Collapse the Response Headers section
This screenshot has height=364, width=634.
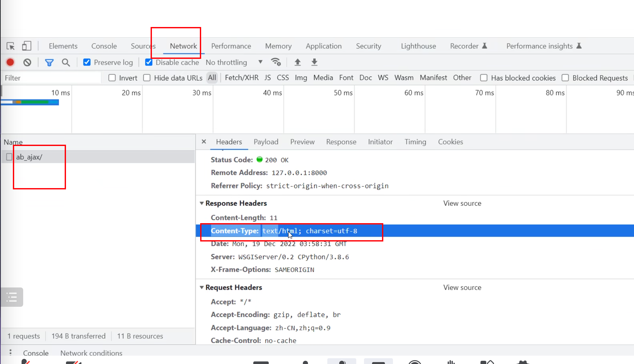point(202,203)
